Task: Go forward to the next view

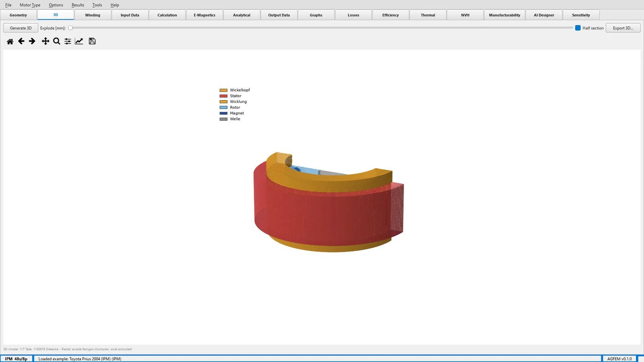Action: (32, 41)
